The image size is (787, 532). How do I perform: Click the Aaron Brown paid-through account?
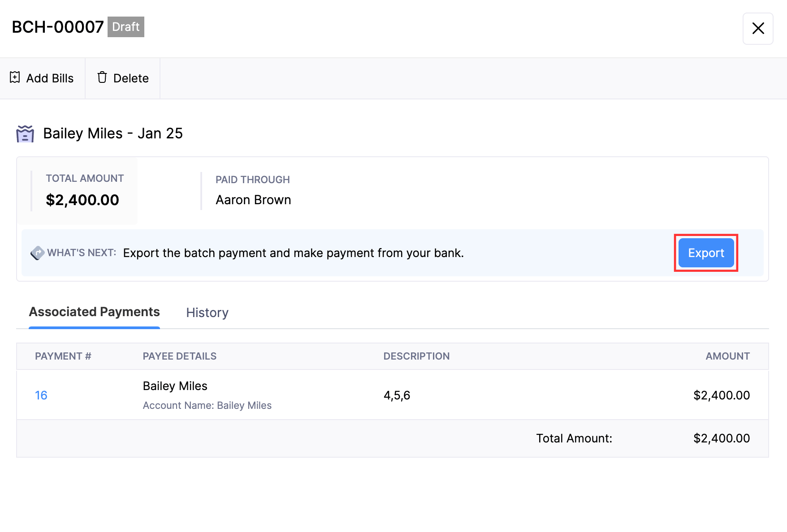[253, 200]
